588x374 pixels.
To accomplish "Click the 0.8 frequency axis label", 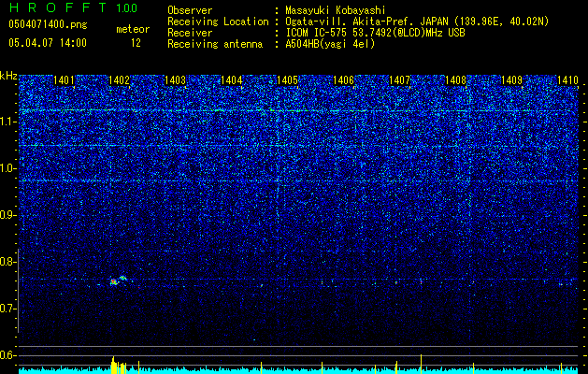I will [8, 262].
